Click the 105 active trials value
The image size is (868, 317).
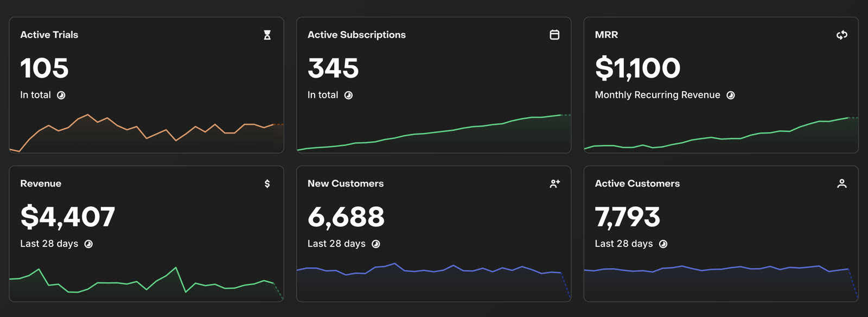(44, 68)
